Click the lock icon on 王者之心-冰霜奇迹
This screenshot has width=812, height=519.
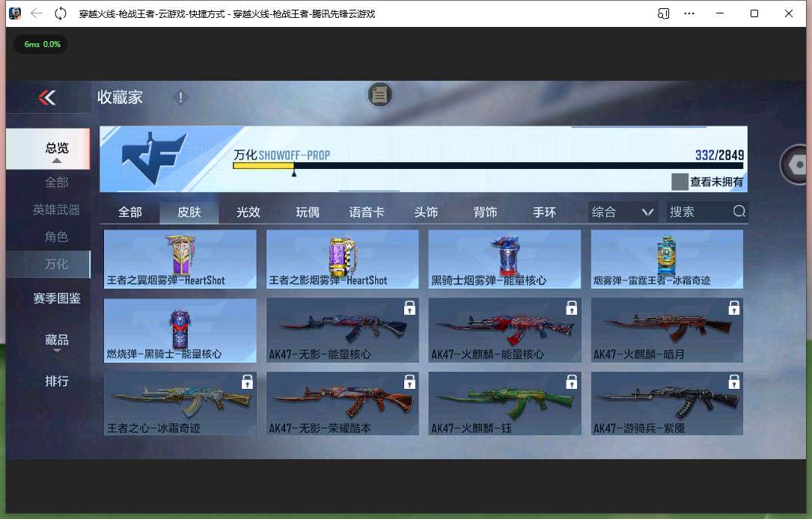pos(247,382)
